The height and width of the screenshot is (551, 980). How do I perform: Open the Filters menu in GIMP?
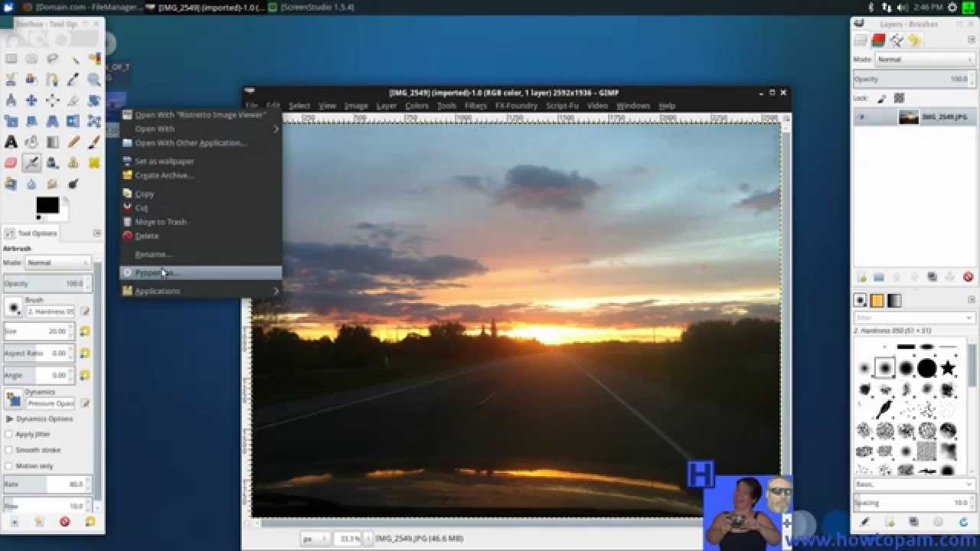pos(475,106)
